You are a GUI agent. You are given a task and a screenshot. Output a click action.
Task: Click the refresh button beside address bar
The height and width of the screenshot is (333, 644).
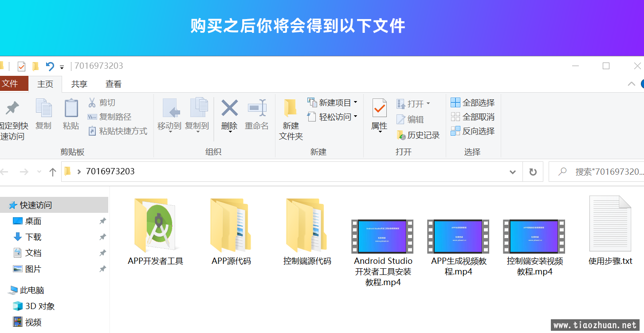(533, 172)
